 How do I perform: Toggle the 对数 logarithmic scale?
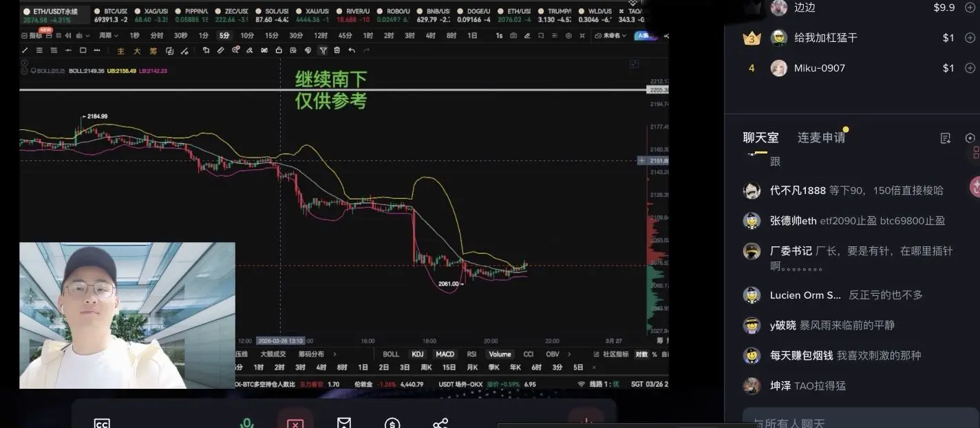tap(641, 354)
